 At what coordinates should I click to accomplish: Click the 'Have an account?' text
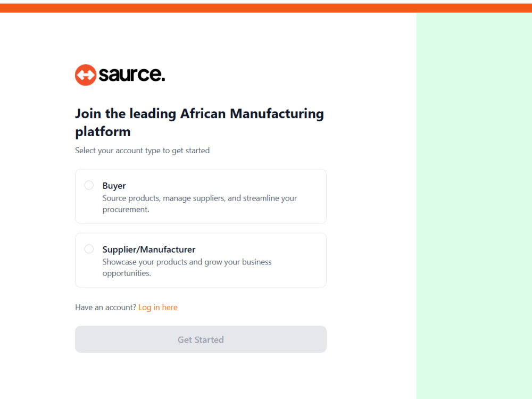pos(105,307)
